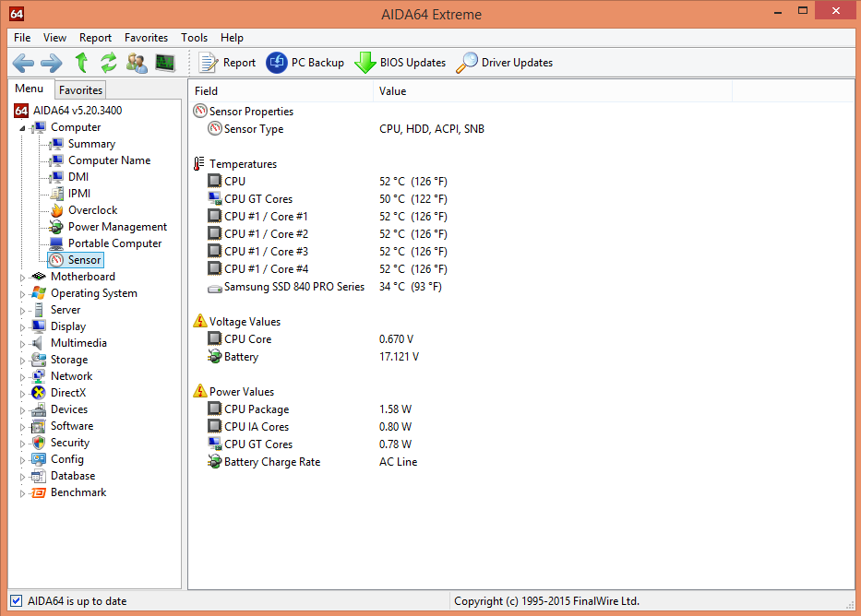Click the Multimedia speaker icon
Image resolution: width=861 pixels, height=616 pixels.
click(x=37, y=343)
